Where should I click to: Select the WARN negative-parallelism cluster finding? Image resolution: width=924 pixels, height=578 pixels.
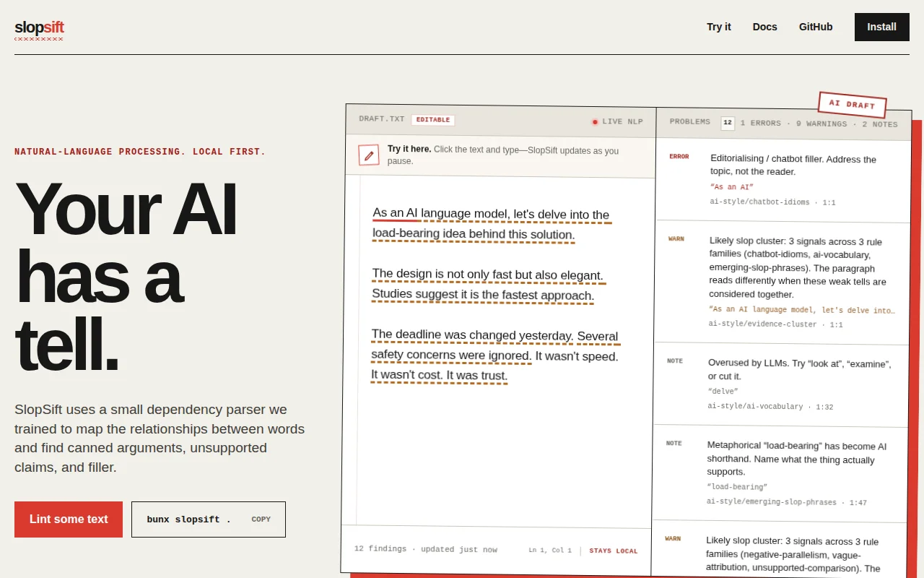(x=780, y=551)
